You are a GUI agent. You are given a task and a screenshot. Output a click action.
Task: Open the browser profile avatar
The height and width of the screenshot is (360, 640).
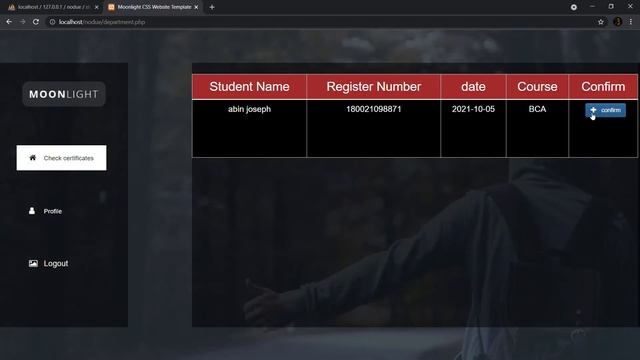pos(618,22)
